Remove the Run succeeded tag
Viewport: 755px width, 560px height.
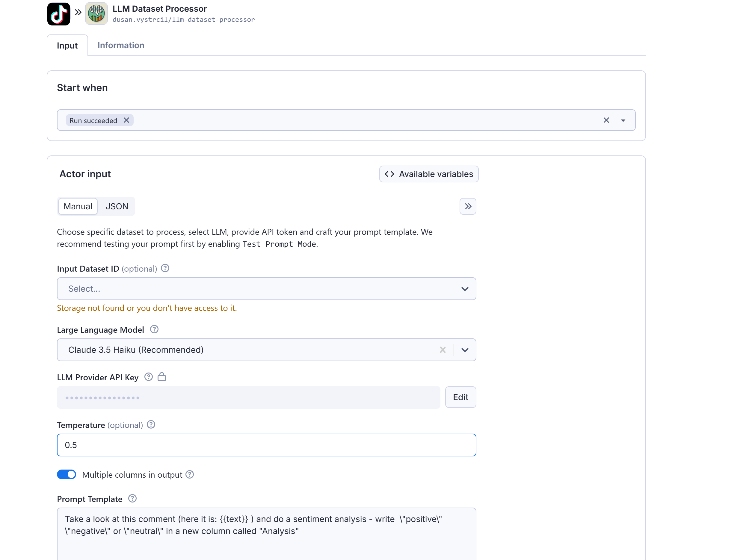click(x=126, y=120)
